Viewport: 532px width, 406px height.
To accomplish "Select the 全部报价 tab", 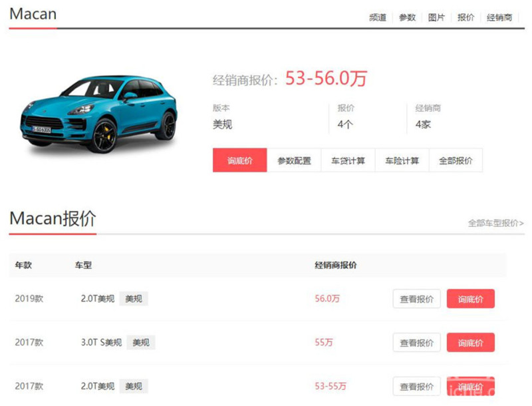I will click(x=456, y=160).
